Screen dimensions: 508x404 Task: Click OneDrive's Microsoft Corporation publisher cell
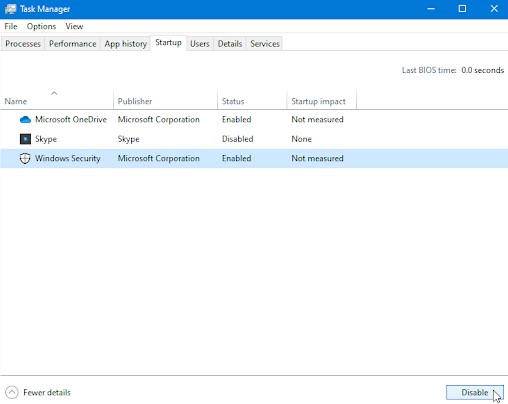[x=159, y=119]
